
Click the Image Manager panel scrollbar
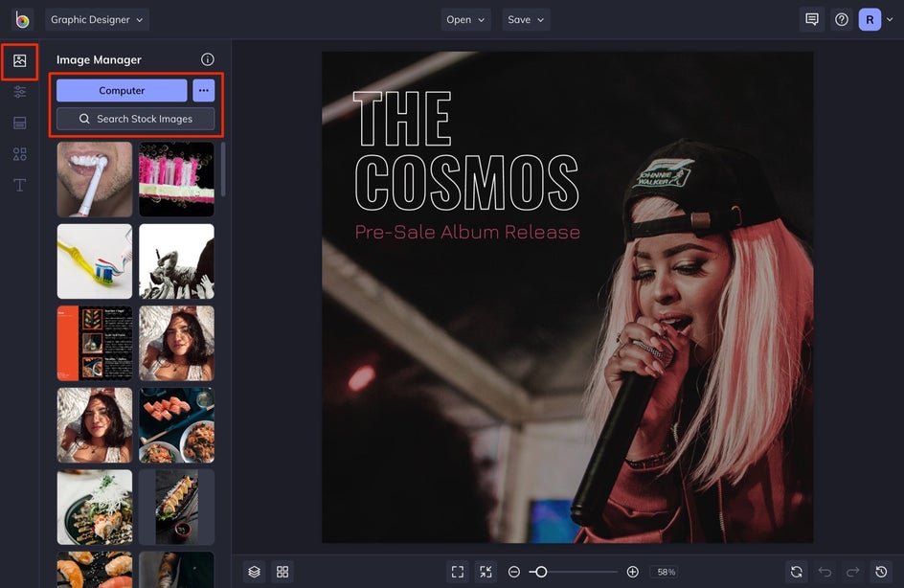223,169
